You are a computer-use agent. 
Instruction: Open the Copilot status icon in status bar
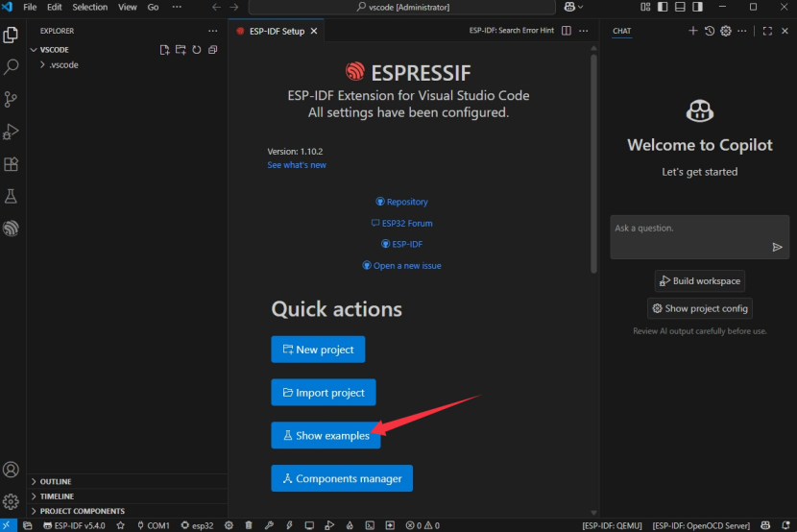click(765, 525)
